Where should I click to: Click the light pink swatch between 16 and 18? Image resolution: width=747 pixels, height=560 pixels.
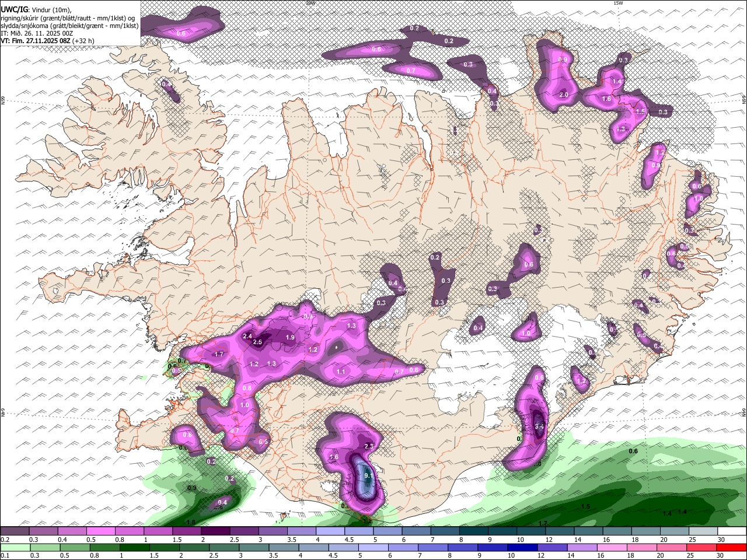(x=612, y=547)
